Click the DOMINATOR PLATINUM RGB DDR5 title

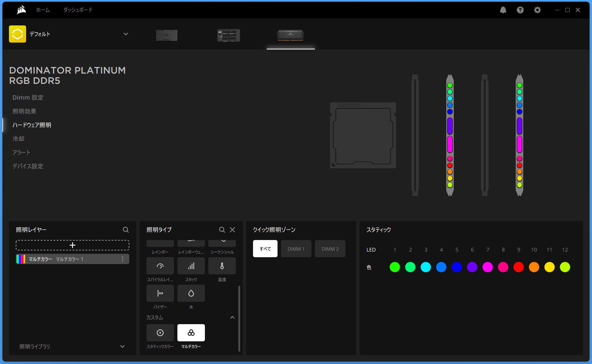67,76
